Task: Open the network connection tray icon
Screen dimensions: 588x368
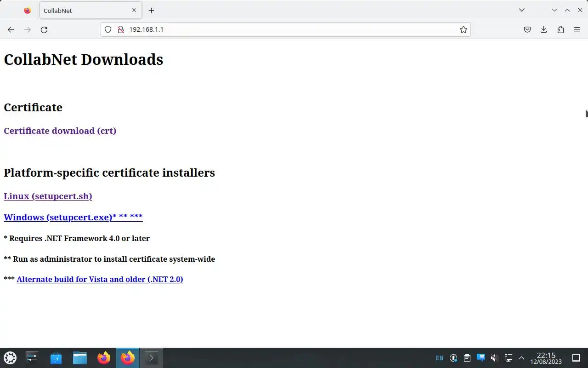Action: [x=509, y=358]
